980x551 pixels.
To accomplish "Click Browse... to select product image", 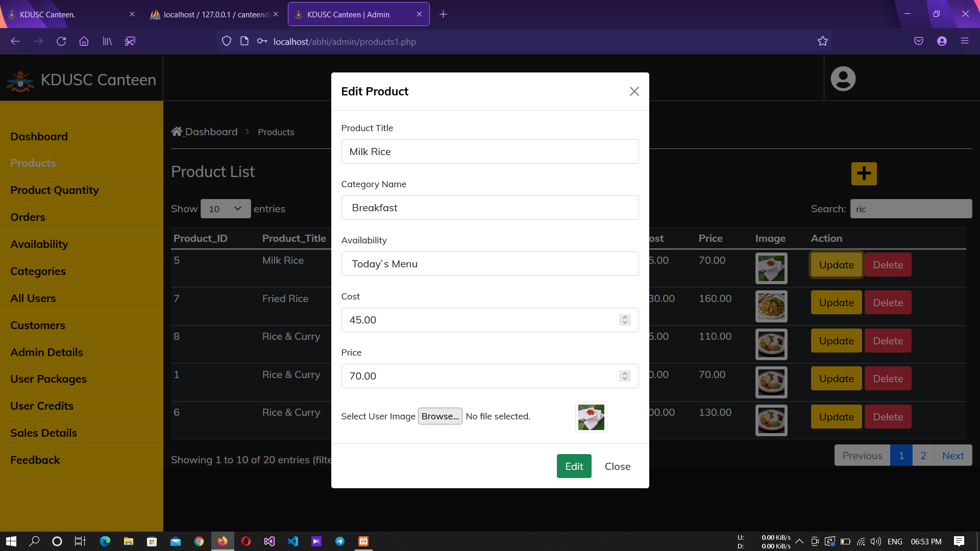I will 439,416.
